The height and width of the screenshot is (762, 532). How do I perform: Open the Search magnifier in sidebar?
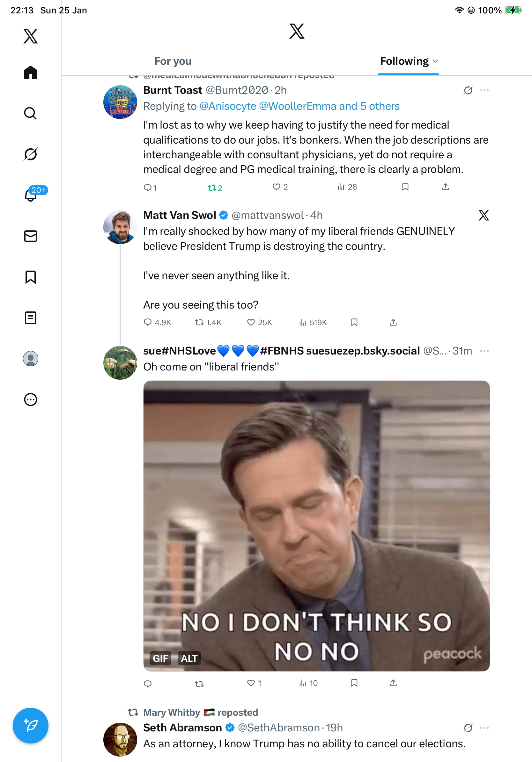tap(31, 114)
